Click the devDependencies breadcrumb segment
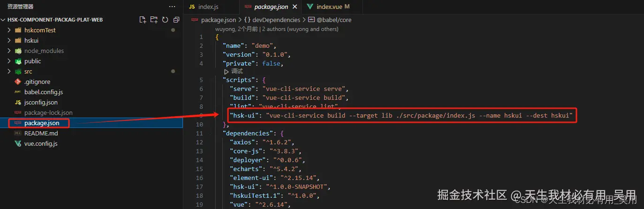Image resolution: width=644 pixels, height=209 pixels. [x=276, y=20]
